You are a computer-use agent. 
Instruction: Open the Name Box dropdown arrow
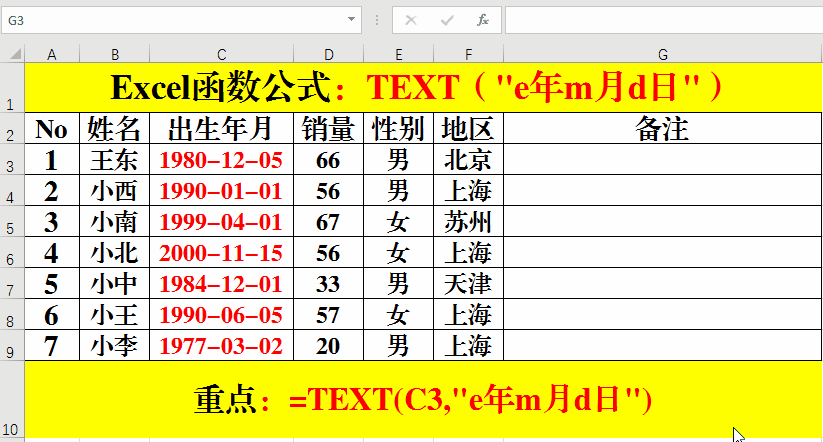(x=351, y=19)
